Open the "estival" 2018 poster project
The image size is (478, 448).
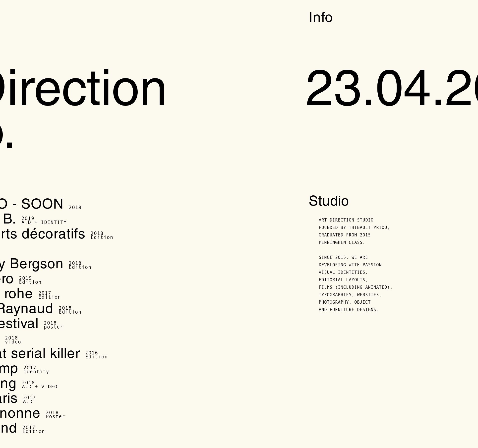[x=19, y=324]
